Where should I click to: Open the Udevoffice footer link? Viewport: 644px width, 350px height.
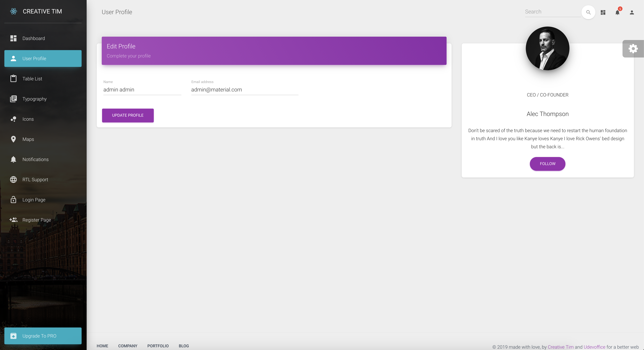[x=594, y=347]
